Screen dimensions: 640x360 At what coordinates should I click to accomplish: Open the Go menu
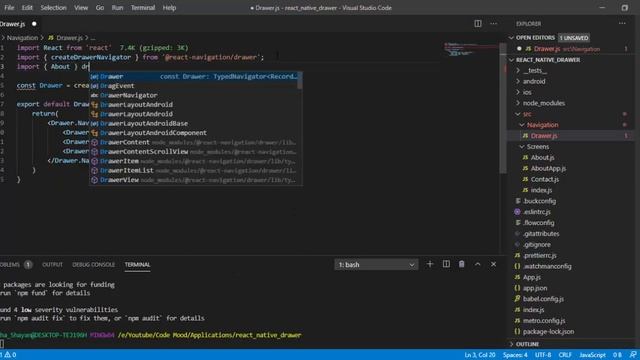click(x=100, y=8)
